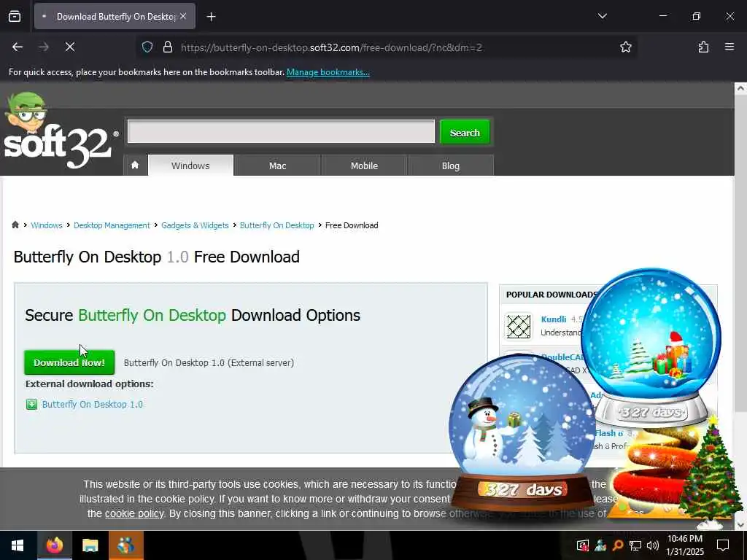747x560 pixels.
Task: Open the Butterfly On Desktop 1.0 link
Action: (x=93, y=404)
